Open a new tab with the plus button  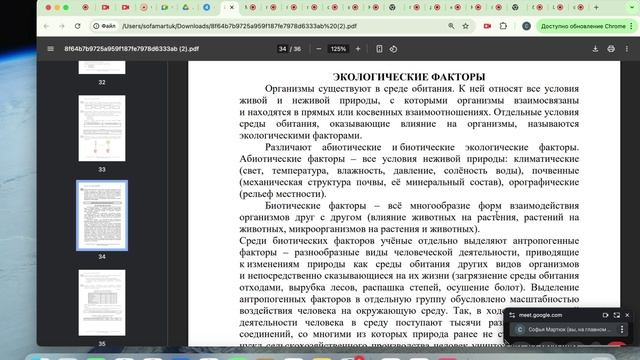(596, 7)
